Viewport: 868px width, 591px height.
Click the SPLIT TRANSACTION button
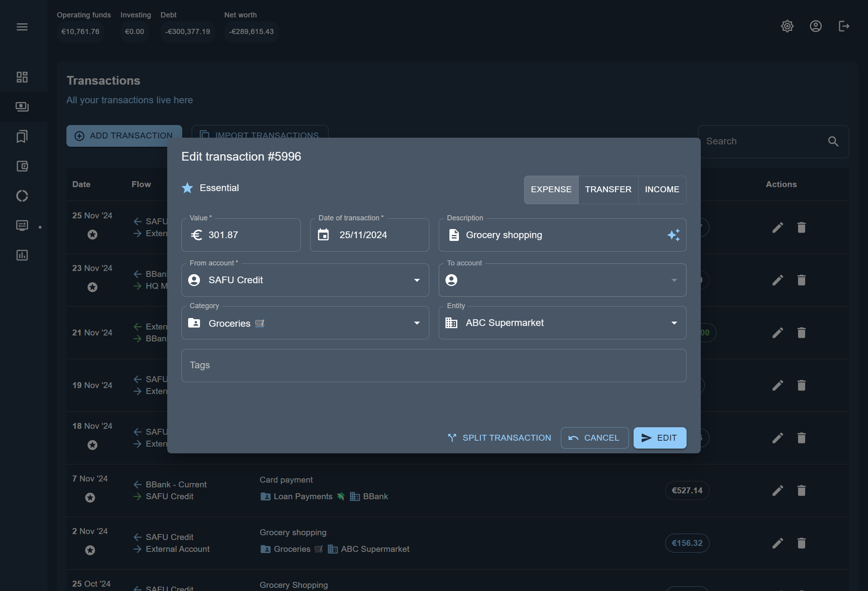(499, 438)
